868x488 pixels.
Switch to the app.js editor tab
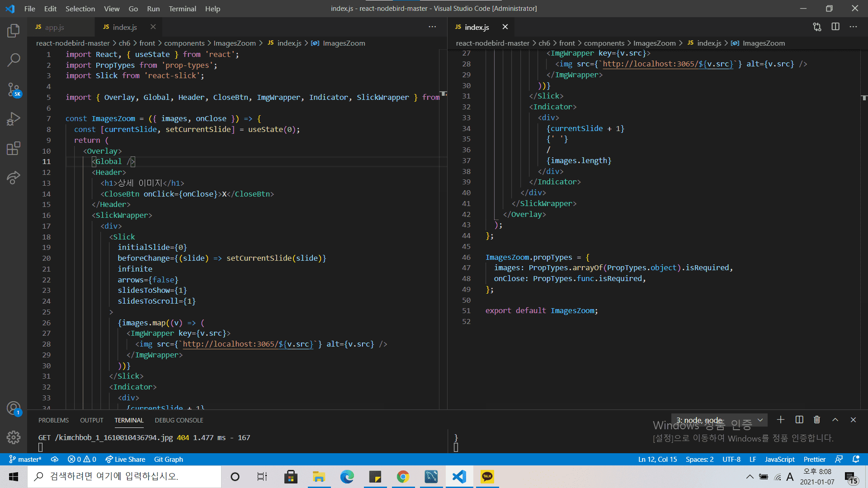coord(54,27)
